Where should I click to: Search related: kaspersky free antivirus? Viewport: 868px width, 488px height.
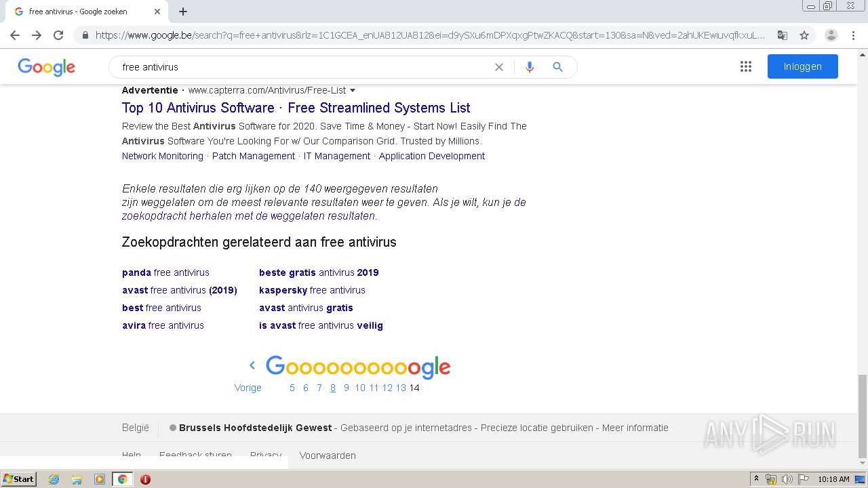click(312, 290)
